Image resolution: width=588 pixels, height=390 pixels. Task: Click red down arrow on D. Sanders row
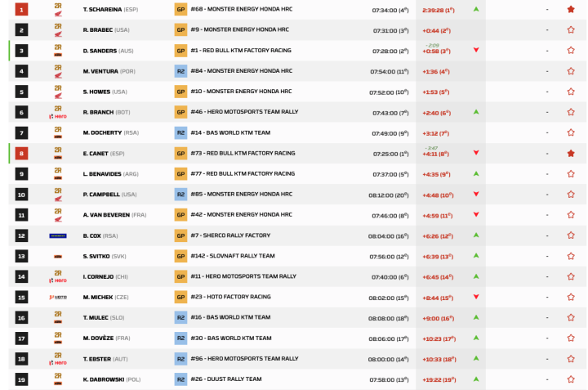coord(476,51)
